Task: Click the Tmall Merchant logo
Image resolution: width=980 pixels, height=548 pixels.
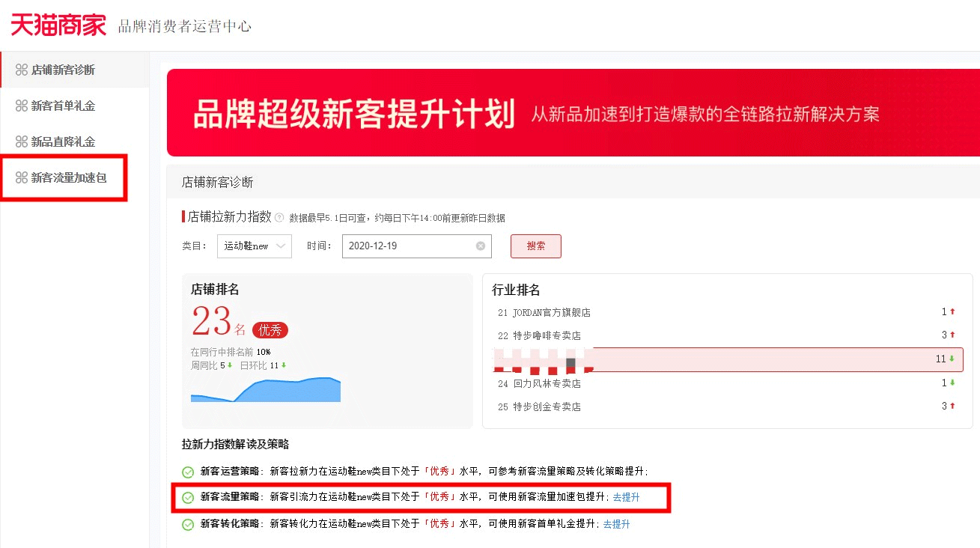Action: [x=58, y=25]
